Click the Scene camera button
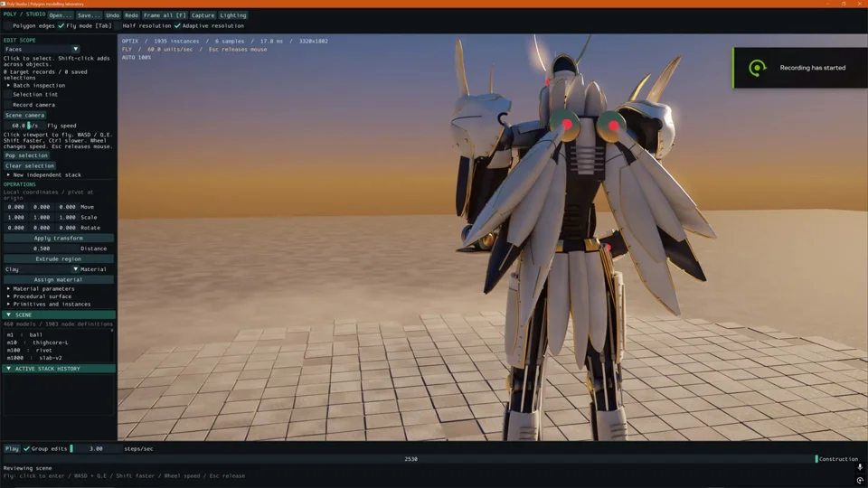This screenshot has height=488, width=868. click(25, 115)
